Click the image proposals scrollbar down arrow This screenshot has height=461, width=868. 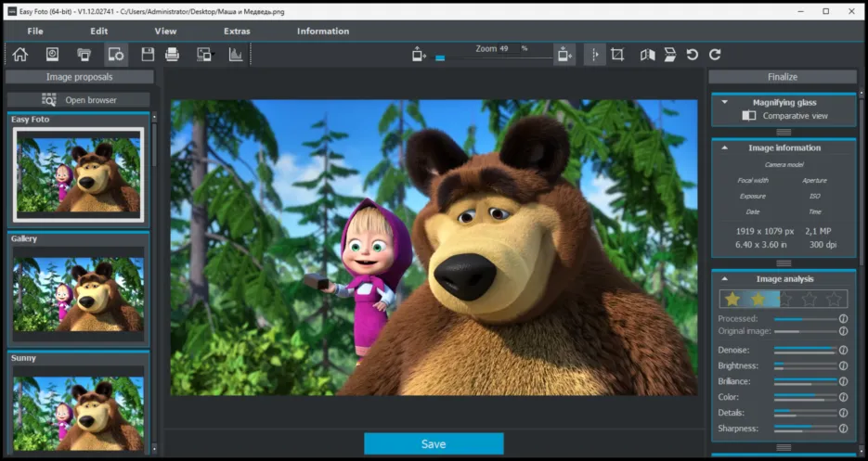pyautogui.click(x=154, y=448)
